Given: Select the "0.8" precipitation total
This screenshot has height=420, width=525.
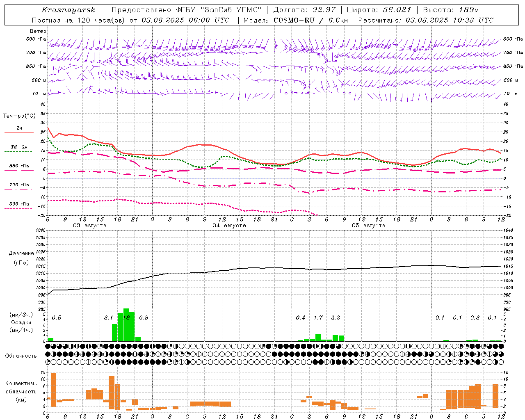Looking at the screenshot, I should pos(144,317).
